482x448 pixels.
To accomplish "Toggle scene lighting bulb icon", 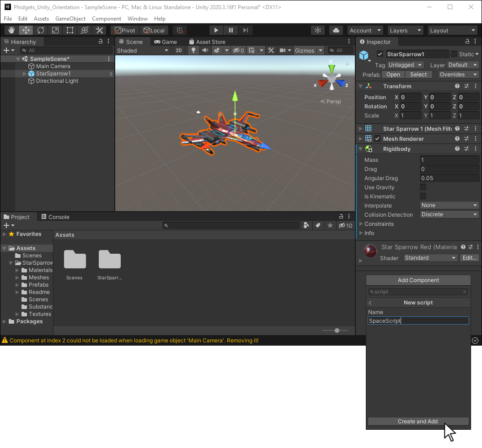I will click(193, 50).
